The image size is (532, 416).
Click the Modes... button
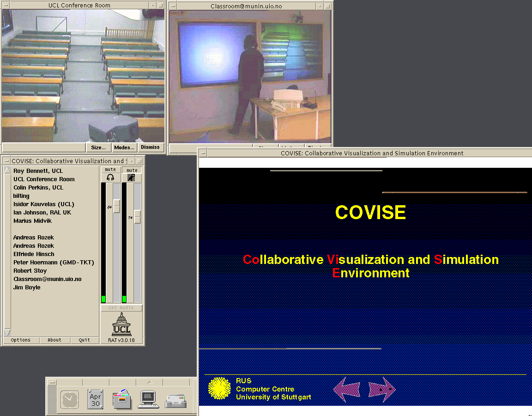pyautogui.click(x=124, y=147)
